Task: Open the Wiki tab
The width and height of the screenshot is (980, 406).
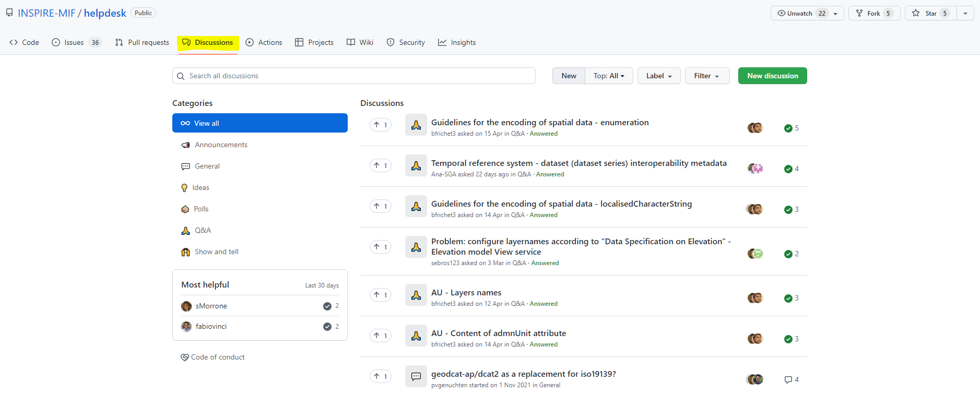Action: (x=360, y=42)
